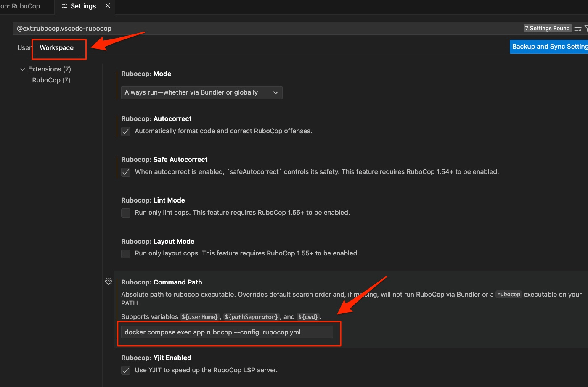Uncheck the Autocorrect checkbox
This screenshot has height=387, width=588.
point(126,131)
